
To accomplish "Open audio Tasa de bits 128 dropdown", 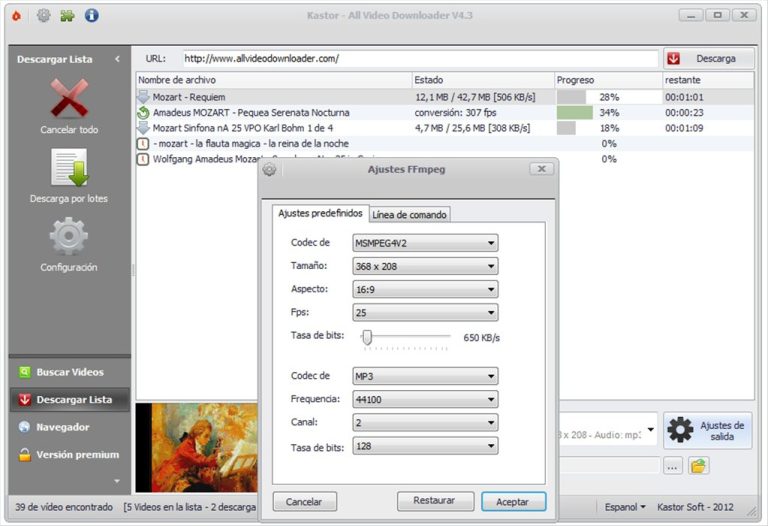I will [425, 446].
